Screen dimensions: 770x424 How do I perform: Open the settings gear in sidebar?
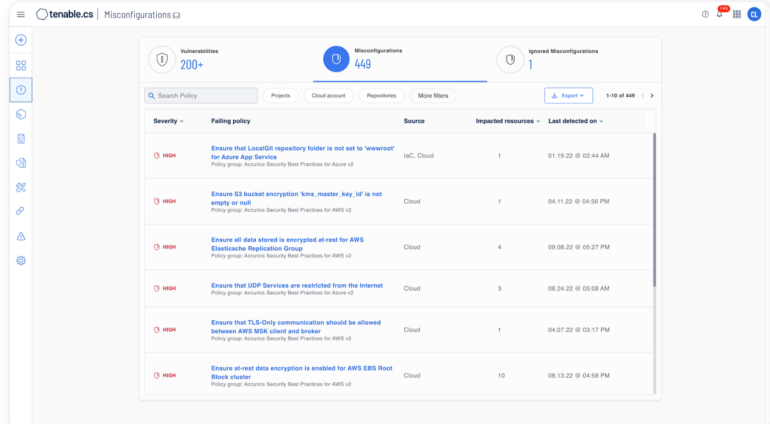[21, 260]
